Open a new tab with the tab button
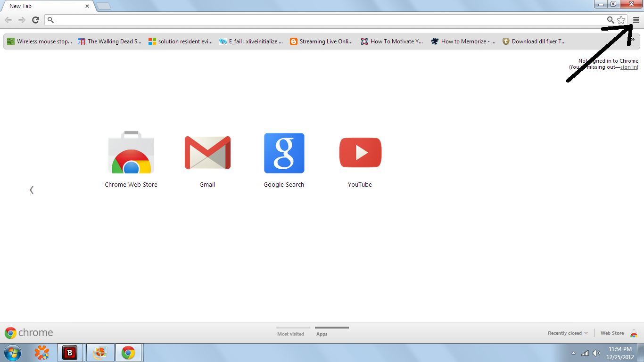 click(103, 6)
